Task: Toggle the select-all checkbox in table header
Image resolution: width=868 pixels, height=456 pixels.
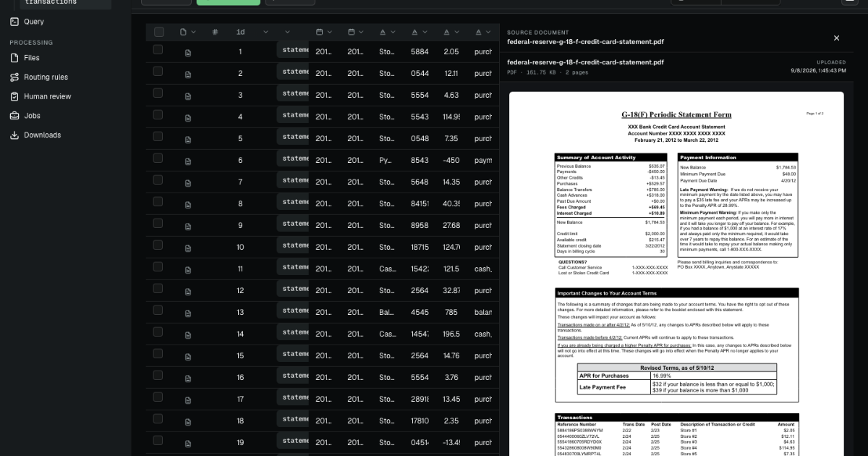Action: (x=159, y=32)
